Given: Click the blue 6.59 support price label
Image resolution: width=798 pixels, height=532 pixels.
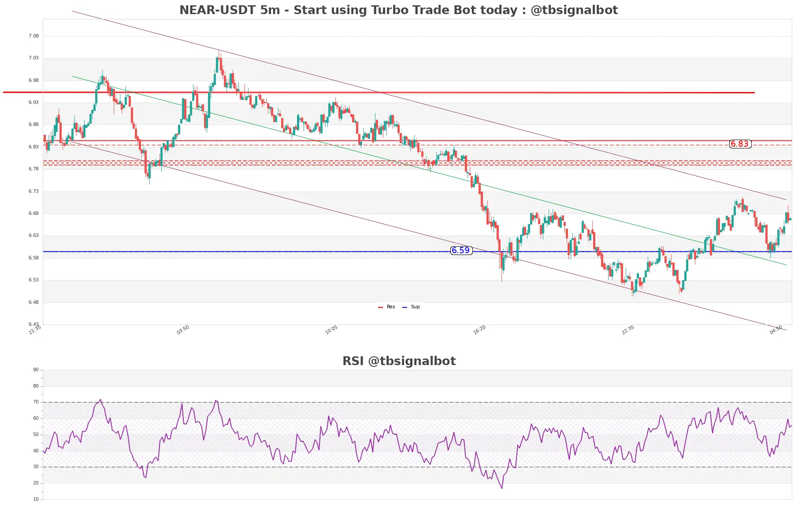Looking at the screenshot, I should click(461, 251).
